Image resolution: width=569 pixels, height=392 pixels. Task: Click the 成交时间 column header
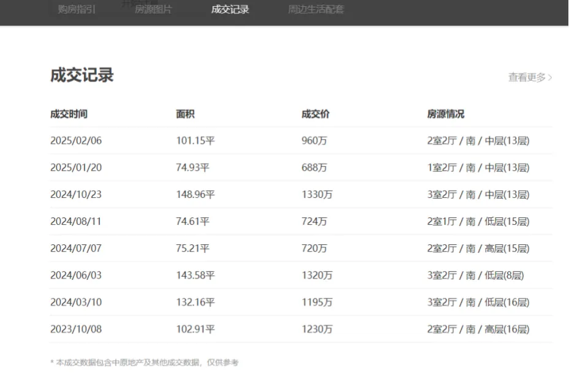pos(69,114)
